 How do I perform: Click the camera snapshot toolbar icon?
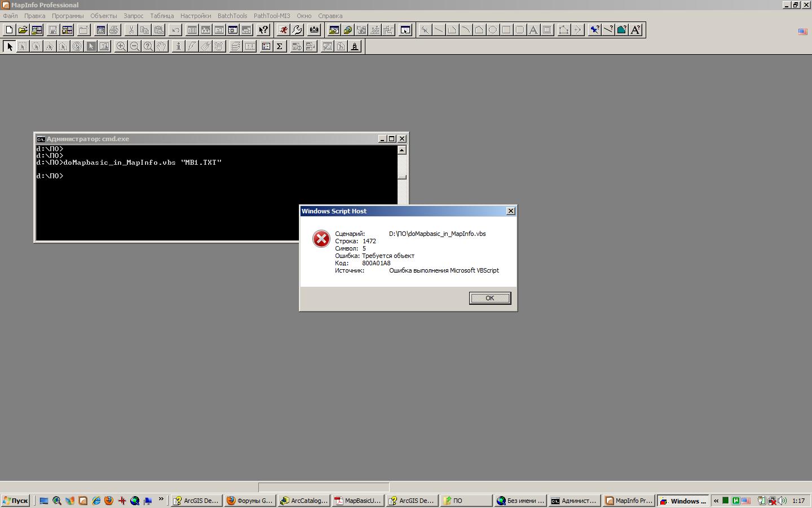314,30
